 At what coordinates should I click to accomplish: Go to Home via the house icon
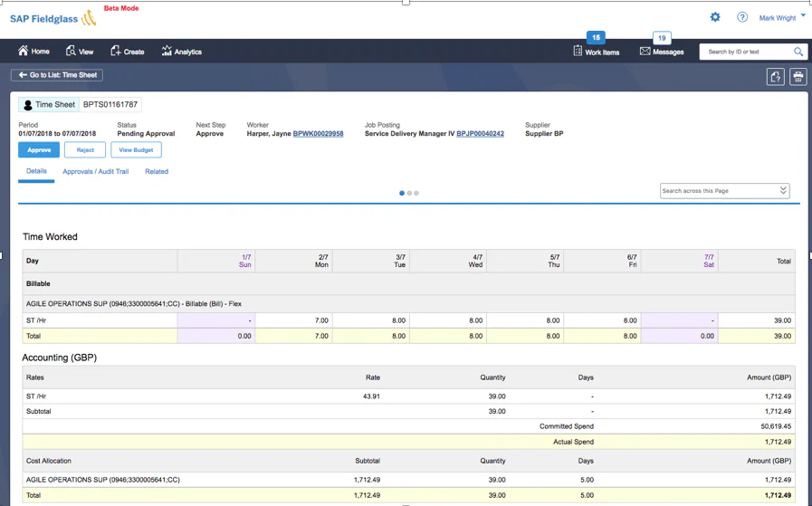click(23, 50)
